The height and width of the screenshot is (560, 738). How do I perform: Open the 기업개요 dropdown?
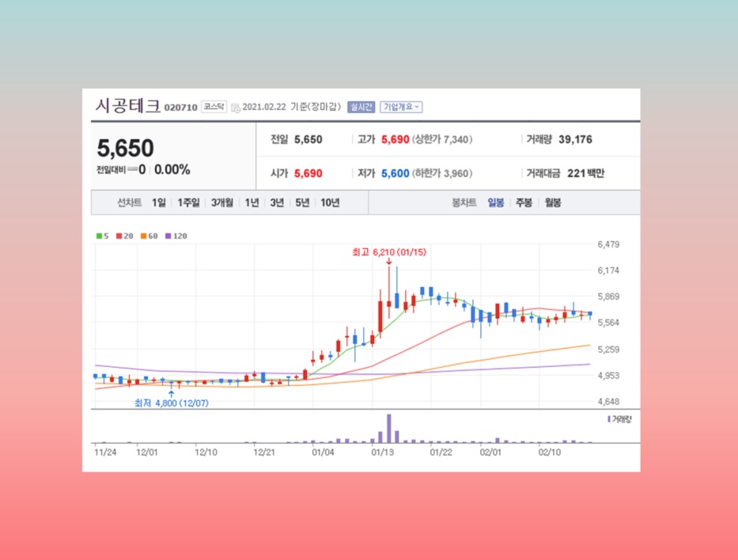[x=401, y=108]
